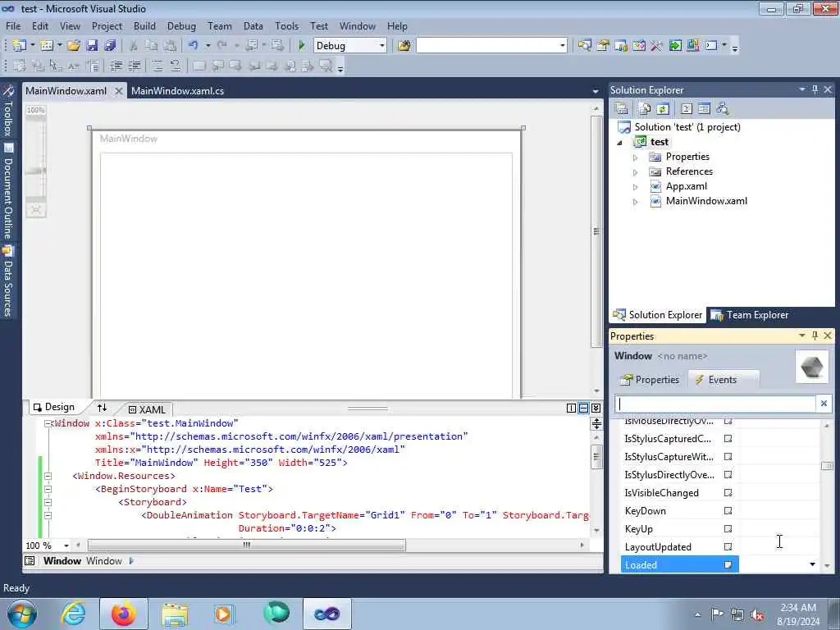Click the horizontal split icon in designer

pyautogui.click(x=583, y=409)
